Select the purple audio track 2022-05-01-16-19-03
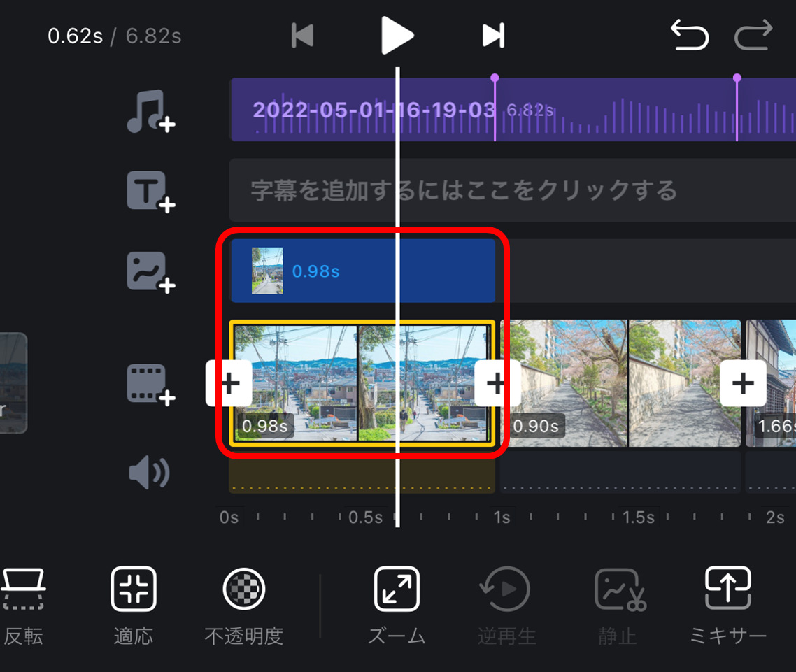Image resolution: width=796 pixels, height=672 pixels. [x=513, y=110]
